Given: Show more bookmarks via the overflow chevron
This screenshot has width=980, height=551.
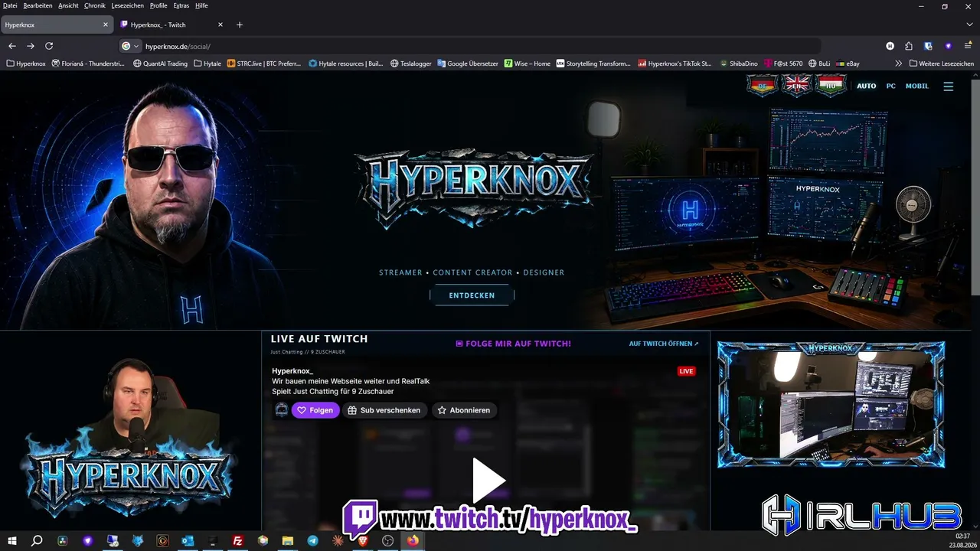Looking at the screenshot, I should coord(898,64).
